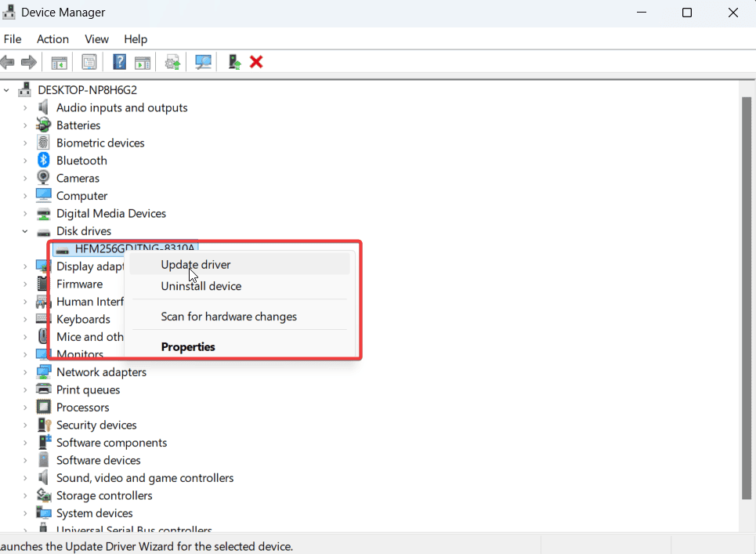Open the Help menu
The width and height of the screenshot is (756, 554).
point(136,39)
